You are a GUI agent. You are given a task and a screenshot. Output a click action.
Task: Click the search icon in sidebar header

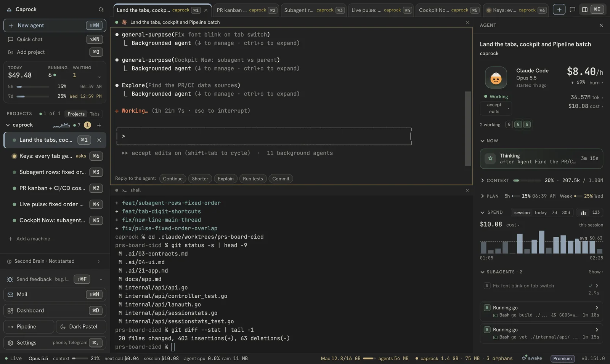(x=101, y=10)
